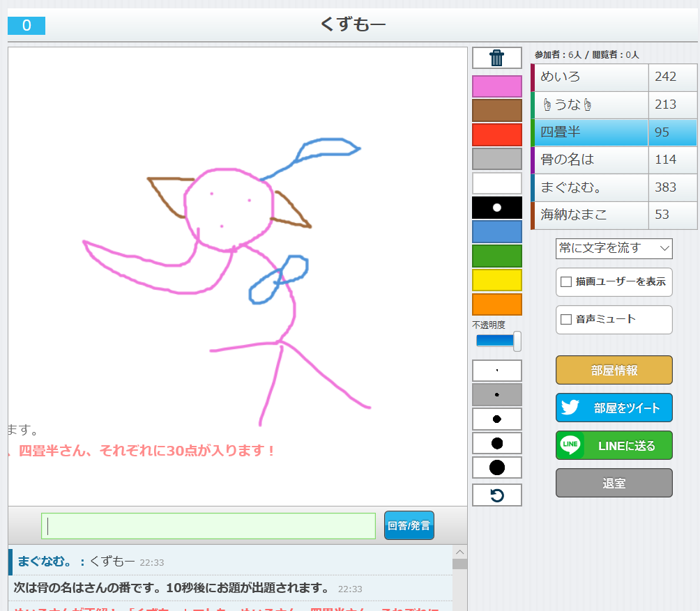The width and height of the screenshot is (700, 611).
Task: Open the 常に文字を流す dropdown
Action: pos(614,249)
